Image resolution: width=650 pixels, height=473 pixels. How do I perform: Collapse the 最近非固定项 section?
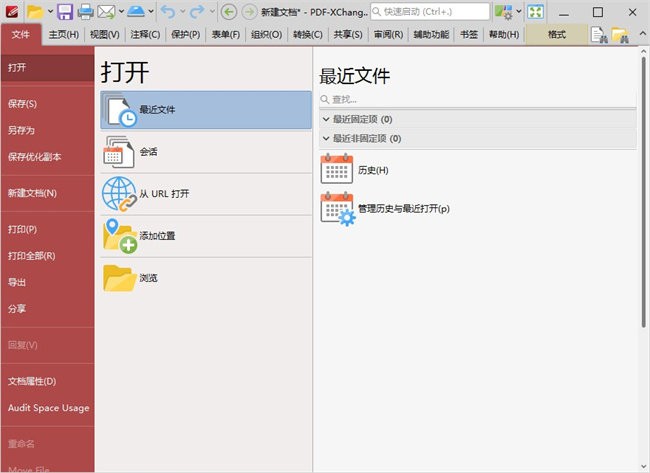[x=326, y=138]
